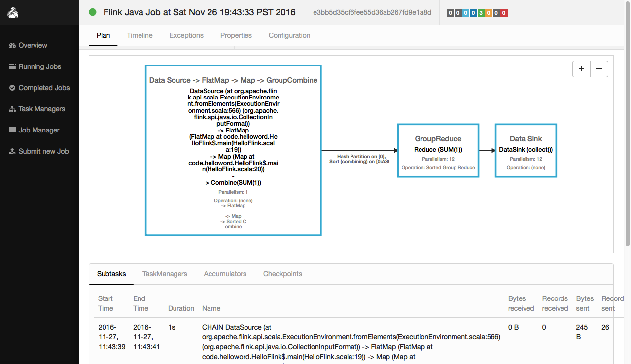This screenshot has width=631, height=364.
Task: Open the Checkpoints tab
Action: pyautogui.click(x=282, y=274)
